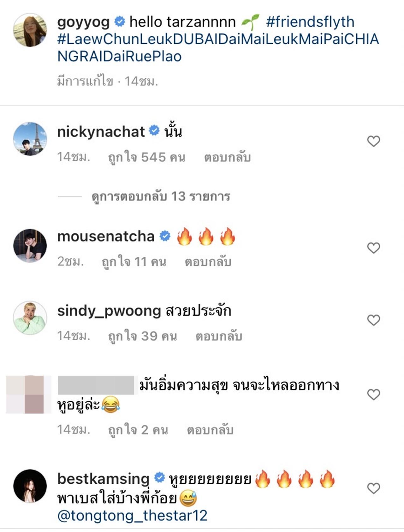Tap heart on mousenatcha's fire comment
The height and width of the screenshot is (532, 404).
[x=373, y=248]
